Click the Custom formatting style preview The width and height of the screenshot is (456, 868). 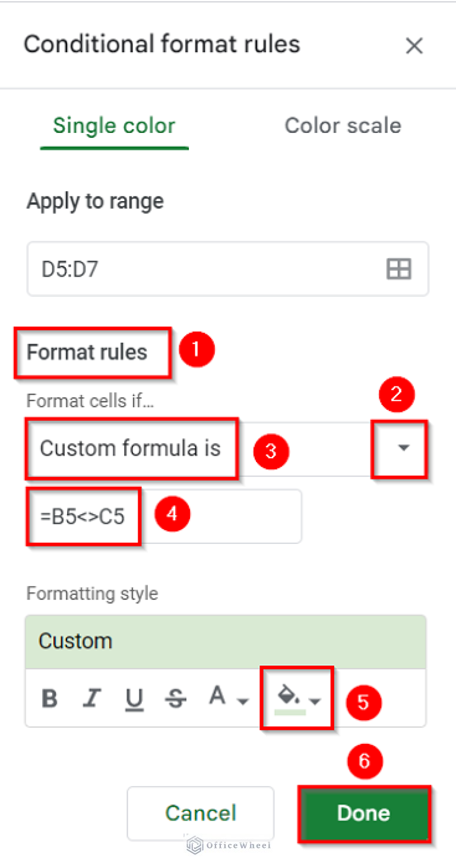pos(226,641)
